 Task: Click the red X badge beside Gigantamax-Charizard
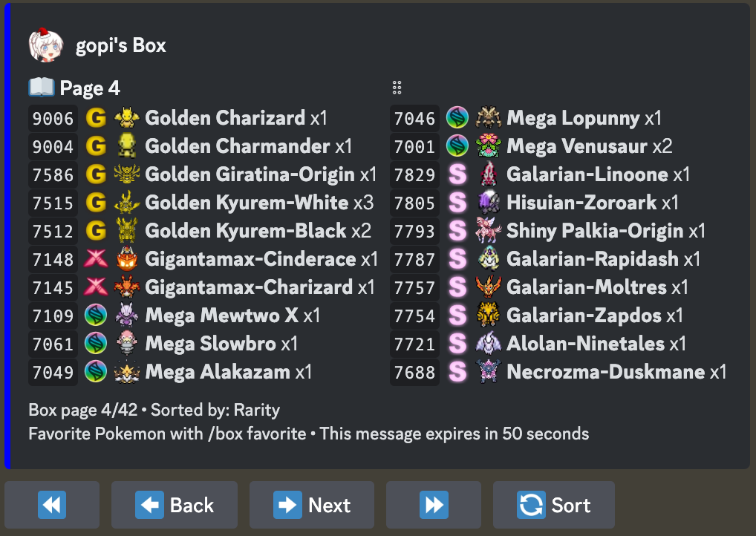tap(96, 287)
